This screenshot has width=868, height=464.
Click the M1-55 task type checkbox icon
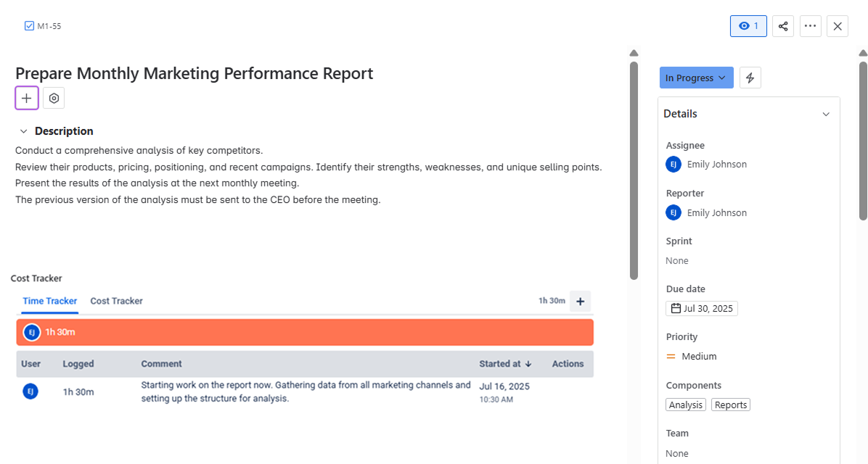point(29,26)
